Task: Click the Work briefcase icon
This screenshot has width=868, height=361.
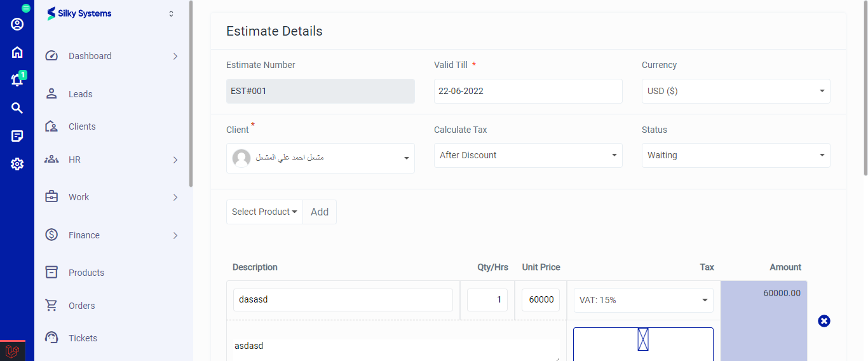Action: [51, 197]
